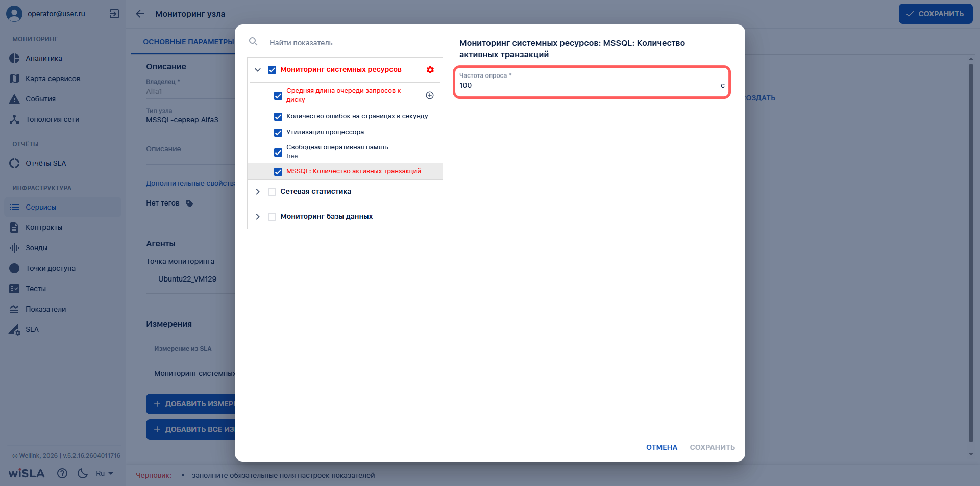Open Аналитика from the sidebar

click(63, 58)
